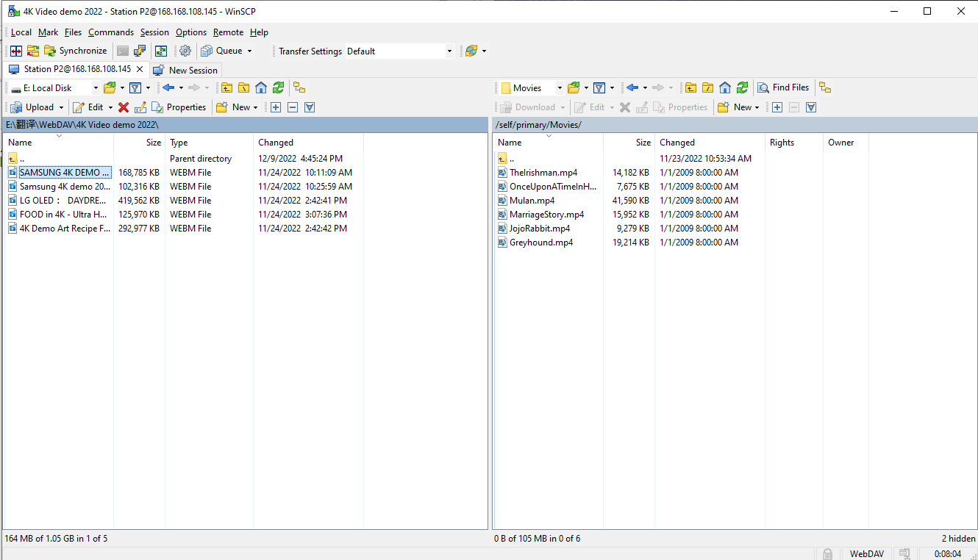978x560 pixels.
Task: Go to the local home directory icon
Action: pos(261,87)
